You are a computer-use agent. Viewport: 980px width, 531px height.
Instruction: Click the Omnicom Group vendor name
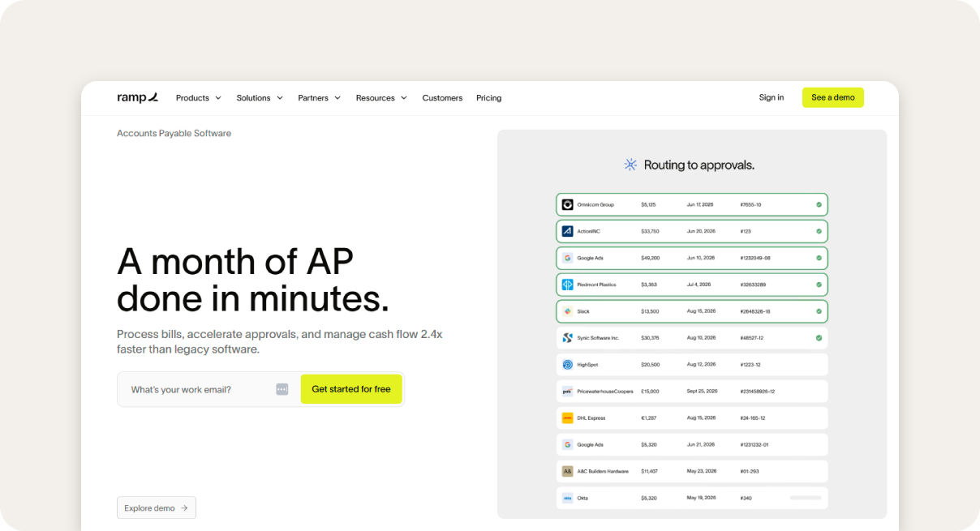point(595,204)
